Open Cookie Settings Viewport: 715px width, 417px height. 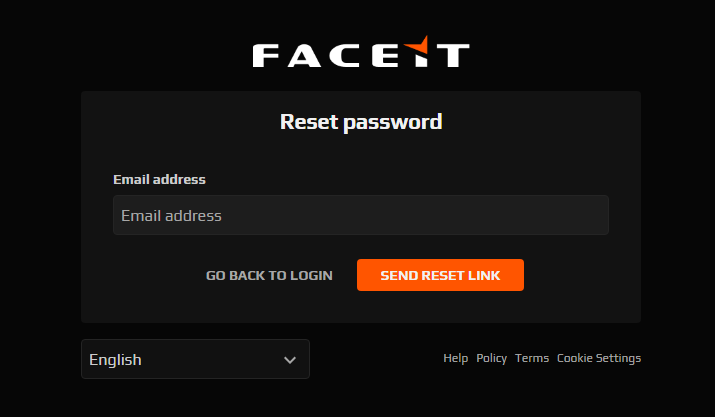click(x=599, y=358)
